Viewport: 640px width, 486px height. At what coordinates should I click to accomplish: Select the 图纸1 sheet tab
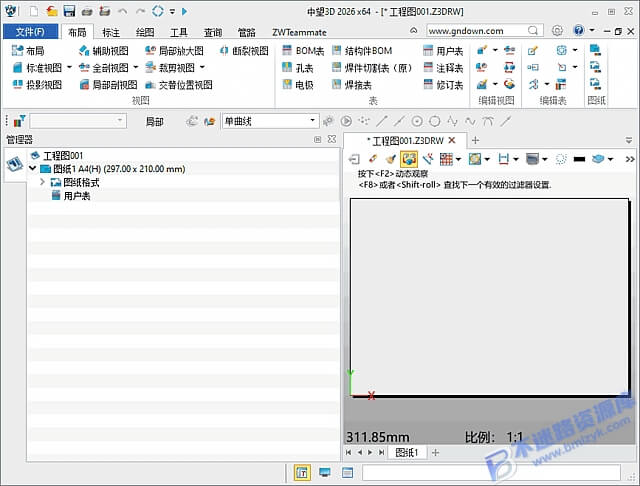(x=407, y=453)
